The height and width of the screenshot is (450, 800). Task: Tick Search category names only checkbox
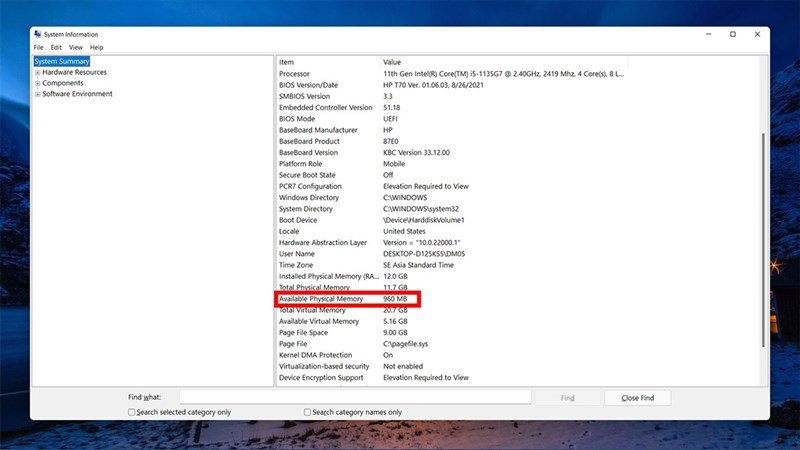point(308,412)
